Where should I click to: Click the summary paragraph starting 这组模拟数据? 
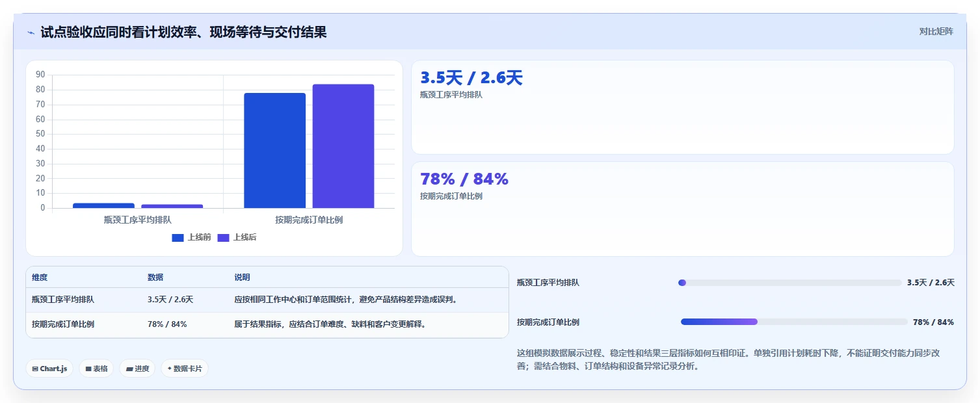tap(728, 359)
